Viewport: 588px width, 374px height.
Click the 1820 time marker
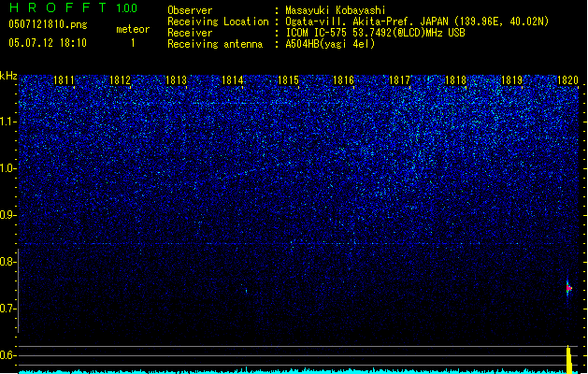(x=567, y=80)
